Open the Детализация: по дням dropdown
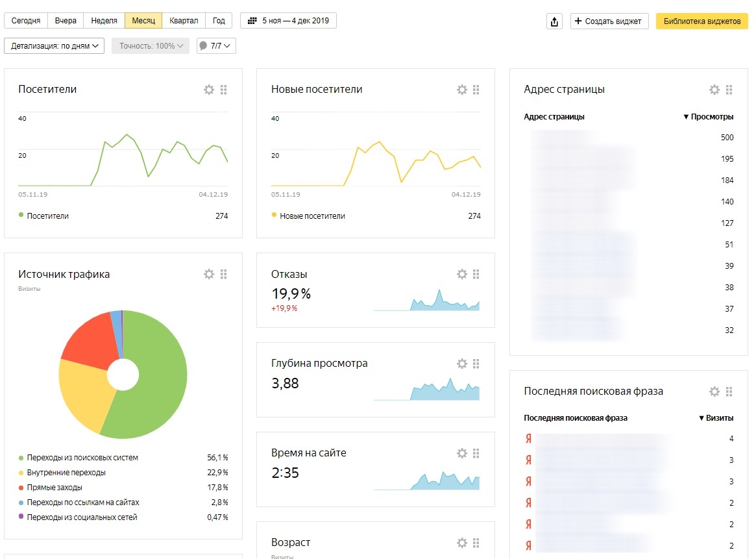 coord(54,46)
